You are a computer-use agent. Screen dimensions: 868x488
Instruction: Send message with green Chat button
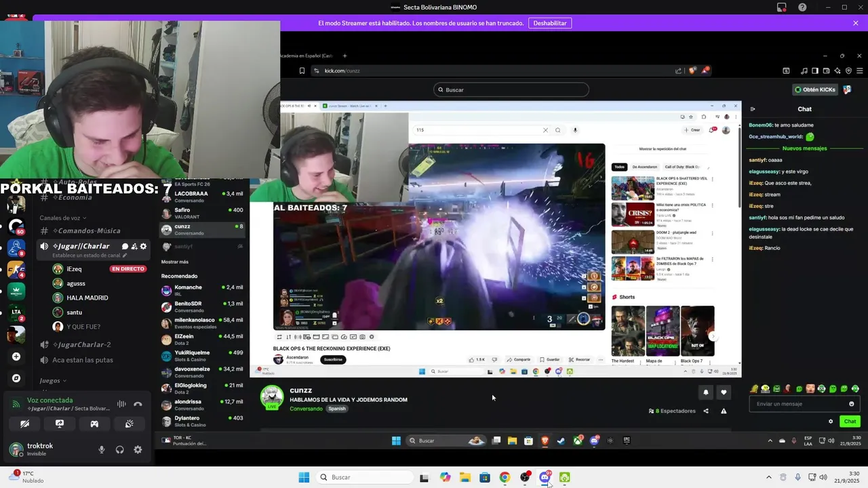pos(850,422)
